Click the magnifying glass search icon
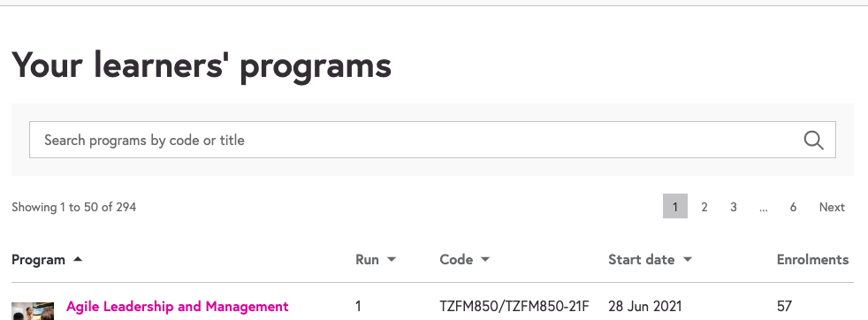This screenshot has width=868, height=320. [813, 140]
